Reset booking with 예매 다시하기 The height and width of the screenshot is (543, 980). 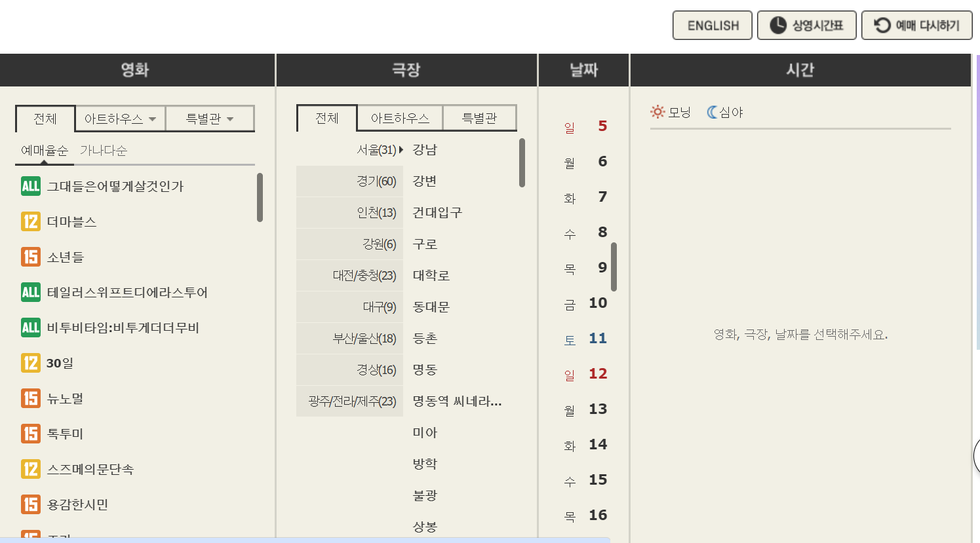point(917,26)
